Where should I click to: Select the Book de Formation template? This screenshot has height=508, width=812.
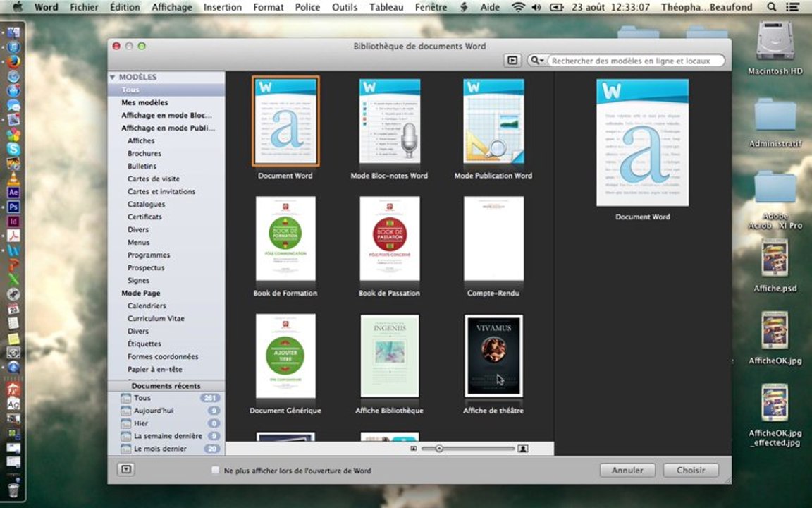285,238
